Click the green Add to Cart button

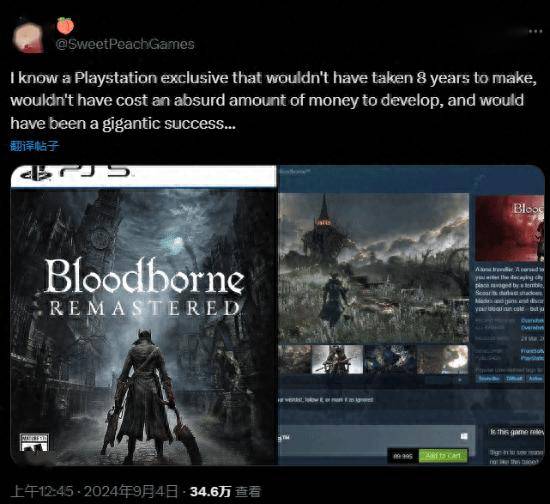point(443,456)
